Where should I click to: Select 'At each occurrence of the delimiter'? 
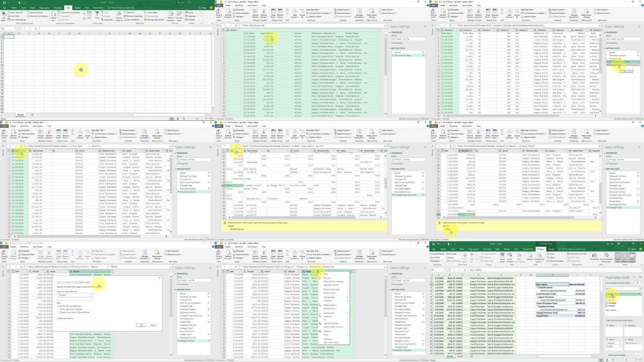pos(58,312)
